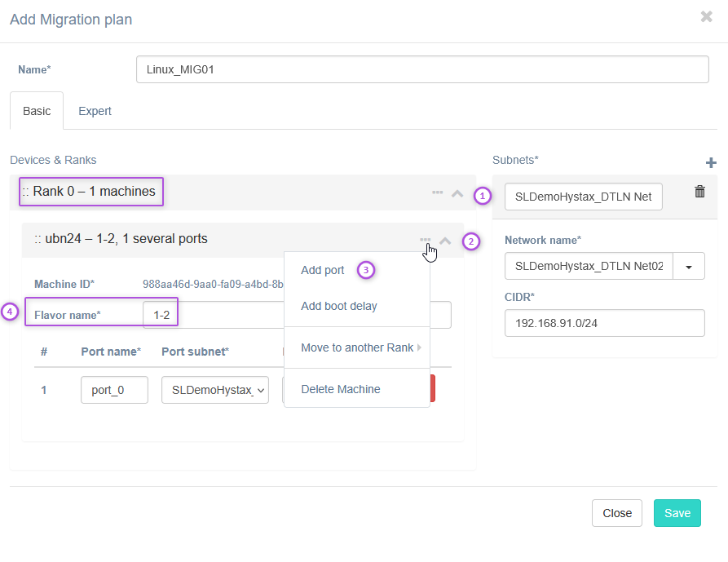Open the Rank 0 ellipsis options menu
The height and width of the screenshot is (562, 728).
coord(437,192)
